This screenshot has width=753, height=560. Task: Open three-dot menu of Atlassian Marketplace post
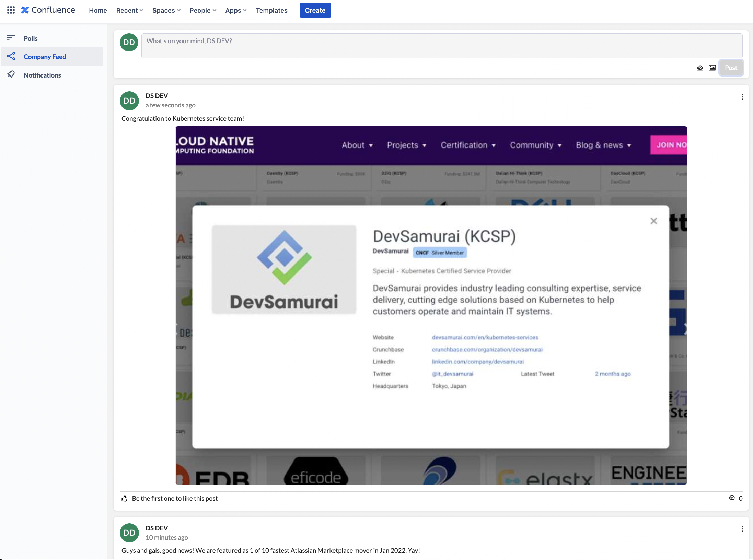point(742,529)
